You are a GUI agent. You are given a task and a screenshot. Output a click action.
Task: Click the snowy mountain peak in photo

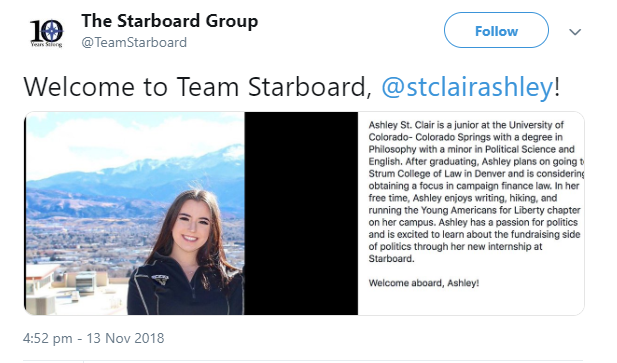(230, 151)
